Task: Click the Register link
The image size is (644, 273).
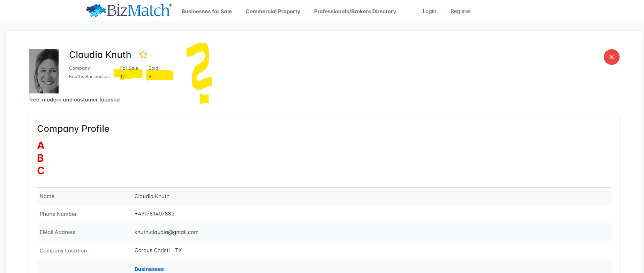Action: (x=460, y=11)
